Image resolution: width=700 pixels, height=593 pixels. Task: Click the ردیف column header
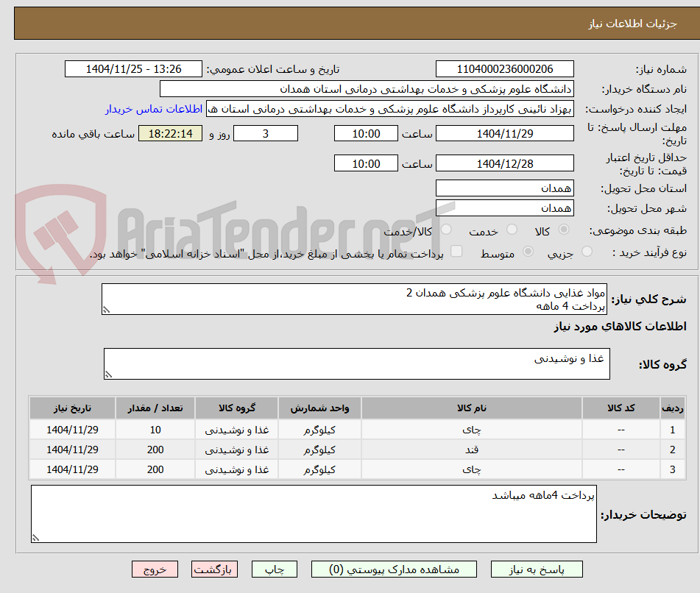(673, 408)
